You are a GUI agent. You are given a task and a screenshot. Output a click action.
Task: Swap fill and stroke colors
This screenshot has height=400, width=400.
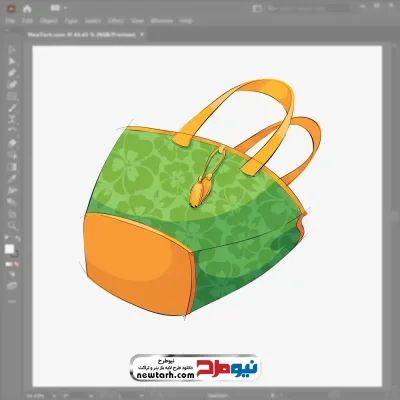[17, 238]
